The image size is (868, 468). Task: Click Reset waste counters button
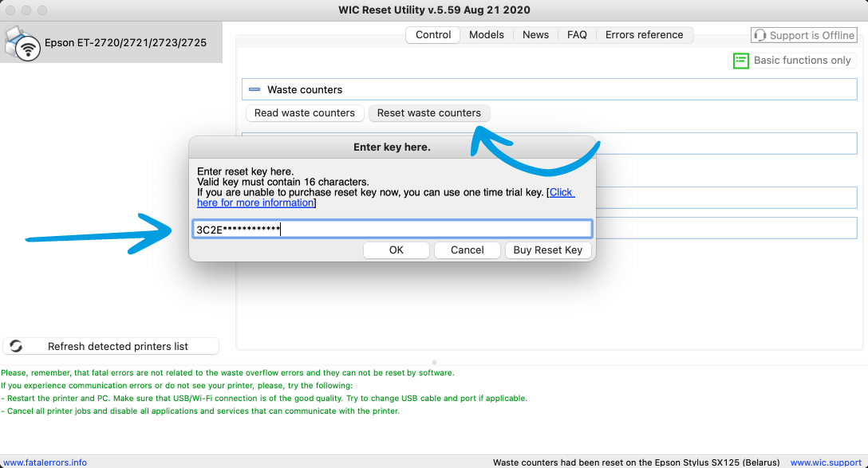point(429,113)
